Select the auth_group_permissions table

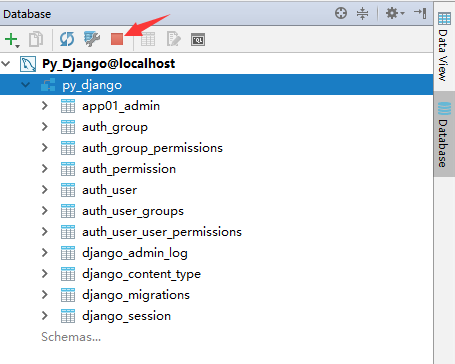point(152,148)
